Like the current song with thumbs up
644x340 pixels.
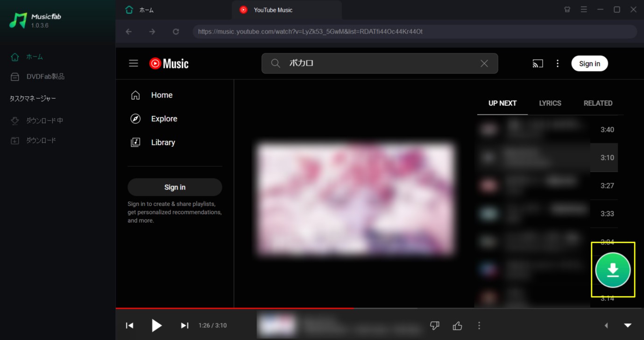click(458, 326)
